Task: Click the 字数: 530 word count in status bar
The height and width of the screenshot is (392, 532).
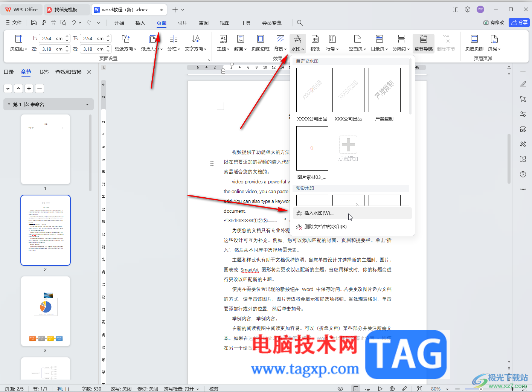Action: coord(91,389)
